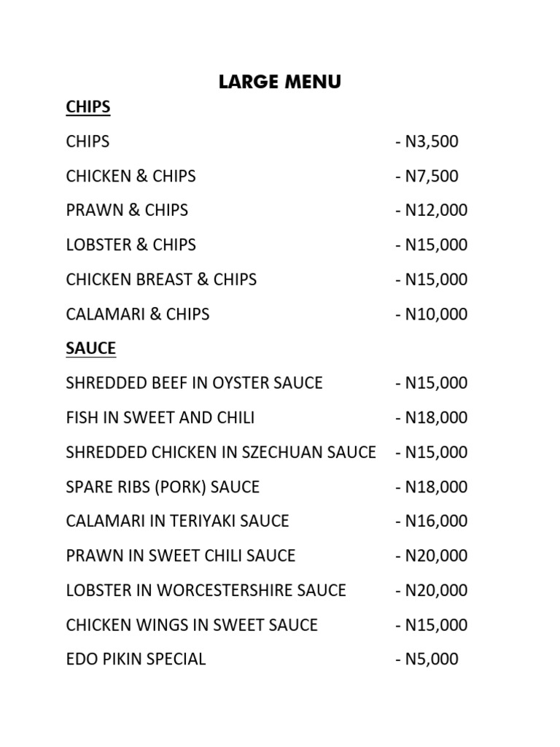This screenshot has width=560, height=747.
Task: Click the LARGE MENU title
Action: coord(279,82)
